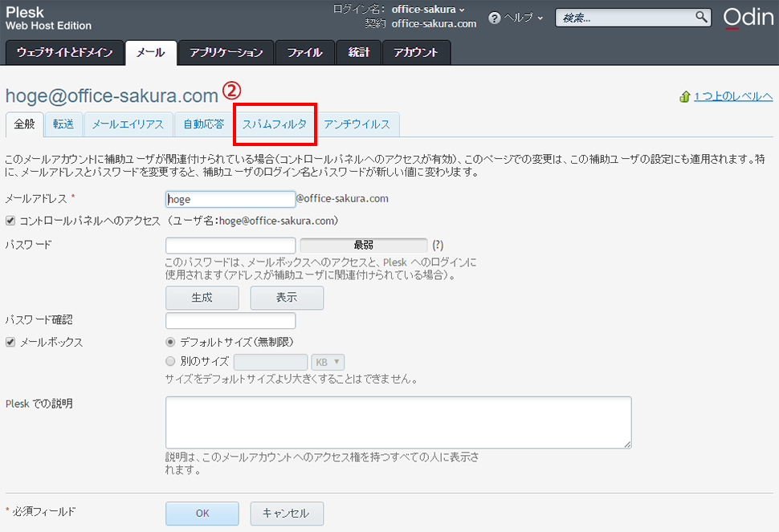Switch to the スパムフィルタ sub-tab
Image resolution: width=779 pixels, height=532 pixels.
click(274, 124)
